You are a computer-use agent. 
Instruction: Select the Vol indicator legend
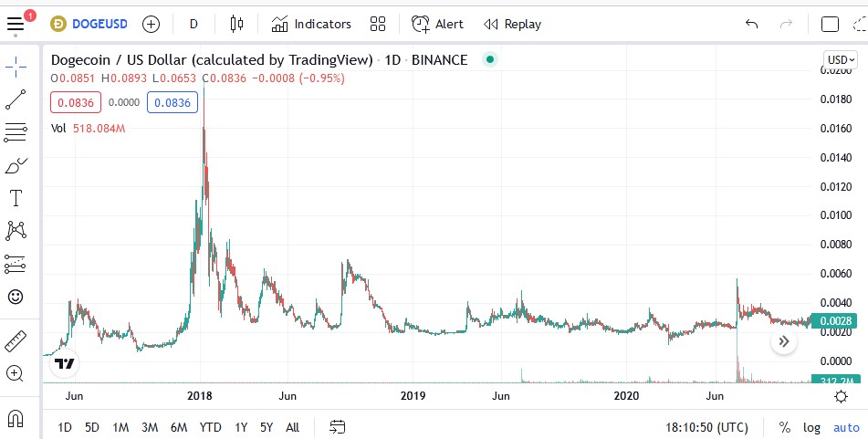[x=88, y=129]
